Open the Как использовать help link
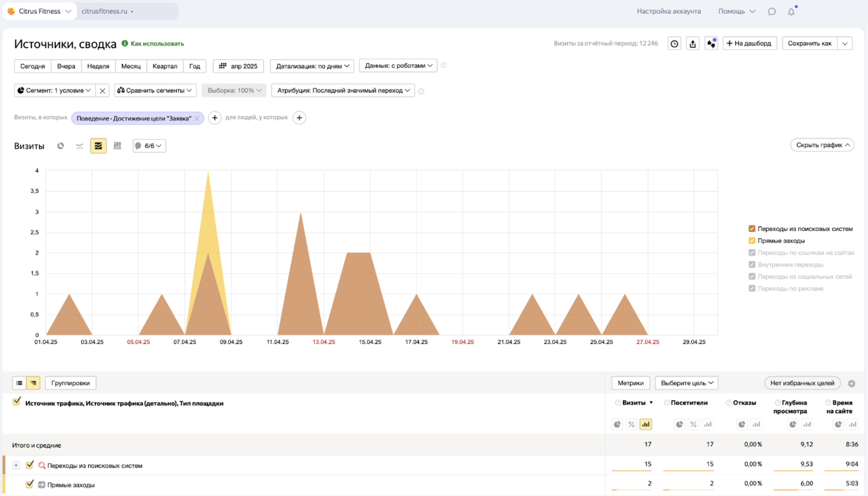The height and width of the screenshot is (496, 868). coord(157,44)
